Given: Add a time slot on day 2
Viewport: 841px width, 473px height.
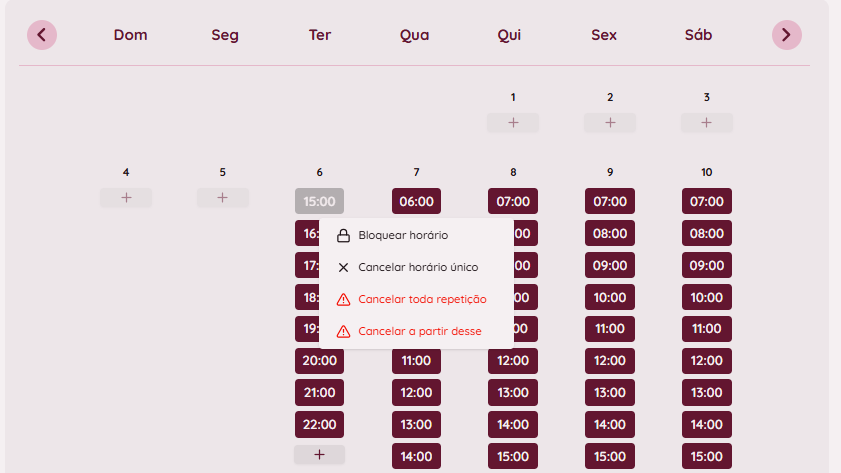Looking at the screenshot, I should (610, 123).
